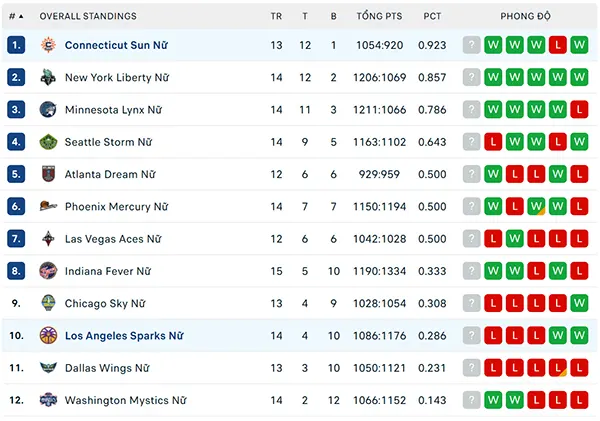Click the upcoming match '?' icon for Chicago Sky
This screenshot has height=421, width=600.
point(471,303)
